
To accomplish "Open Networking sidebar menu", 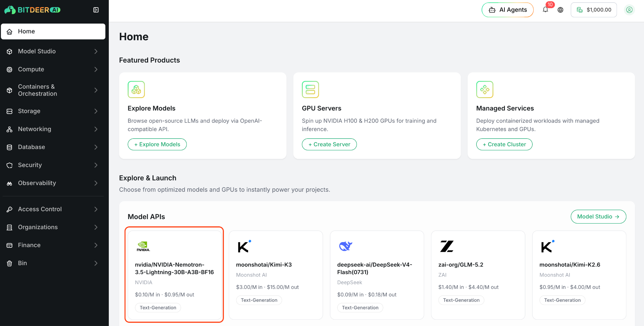I will click(x=53, y=129).
